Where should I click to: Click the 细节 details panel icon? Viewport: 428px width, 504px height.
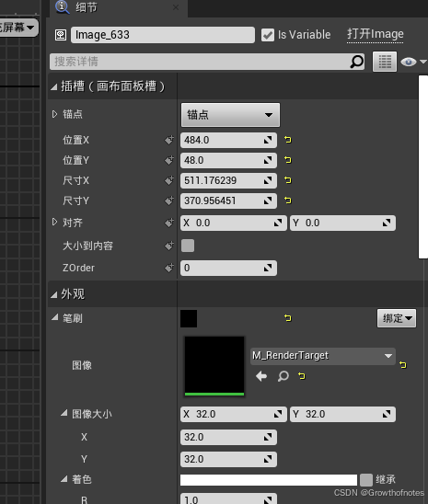(62, 7)
